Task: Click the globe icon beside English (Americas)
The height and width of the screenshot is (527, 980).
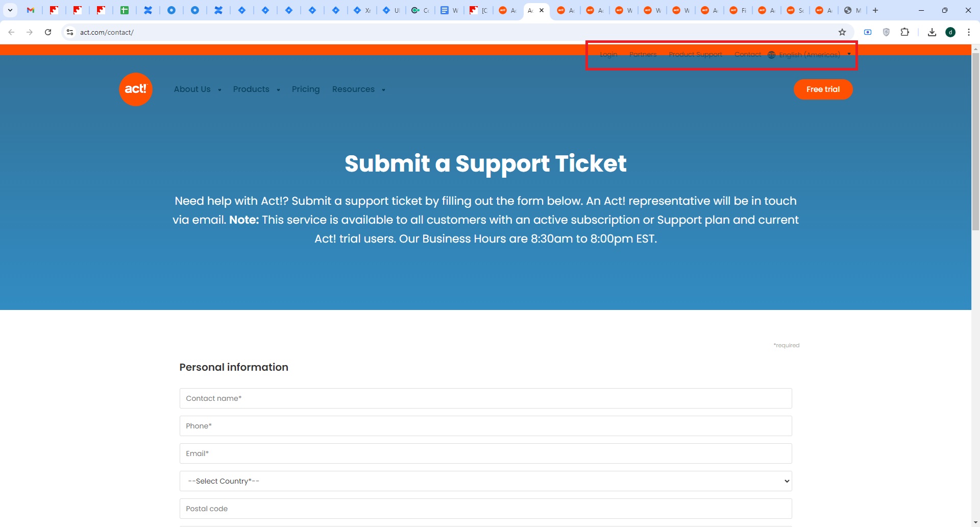Action: [772, 55]
